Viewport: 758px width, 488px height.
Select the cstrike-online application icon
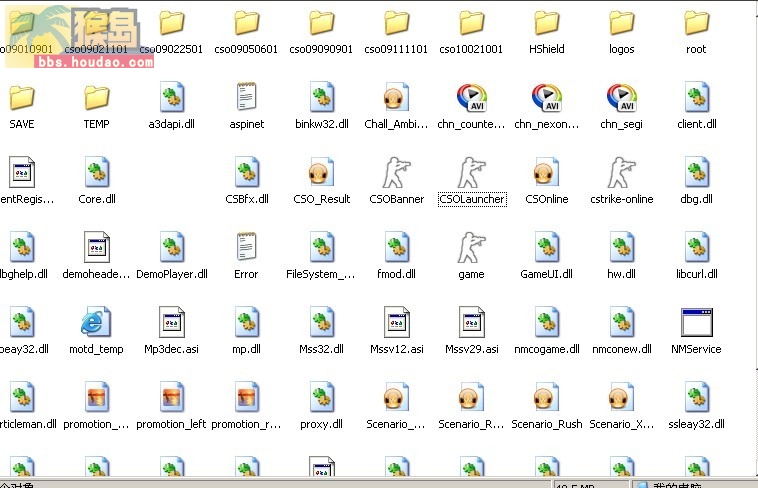[x=621, y=173]
